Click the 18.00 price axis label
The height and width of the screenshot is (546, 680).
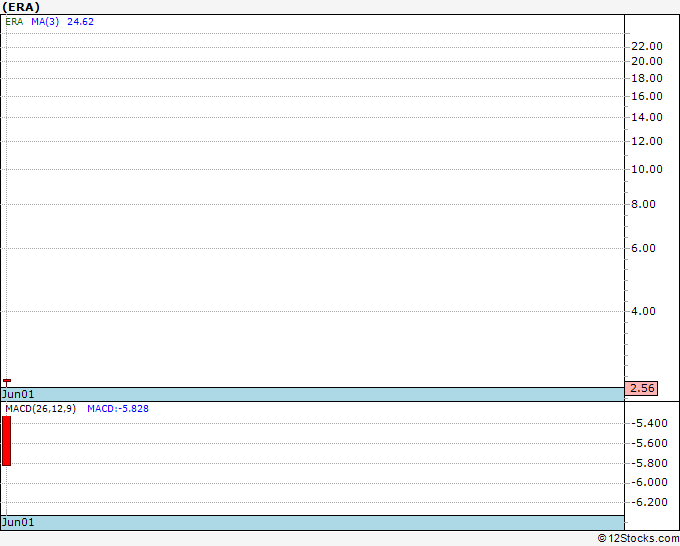pyautogui.click(x=647, y=78)
